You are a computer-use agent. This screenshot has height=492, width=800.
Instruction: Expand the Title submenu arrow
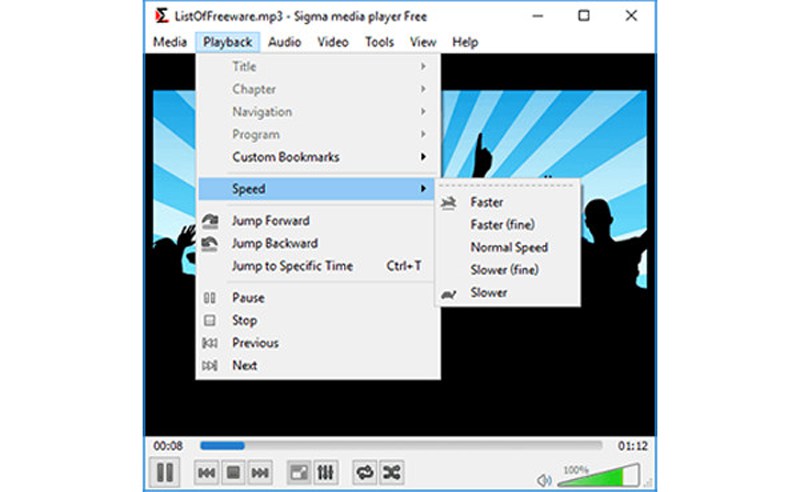click(x=423, y=66)
